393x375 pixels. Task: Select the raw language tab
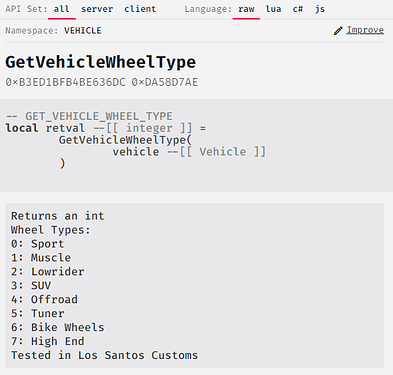(x=246, y=9)
